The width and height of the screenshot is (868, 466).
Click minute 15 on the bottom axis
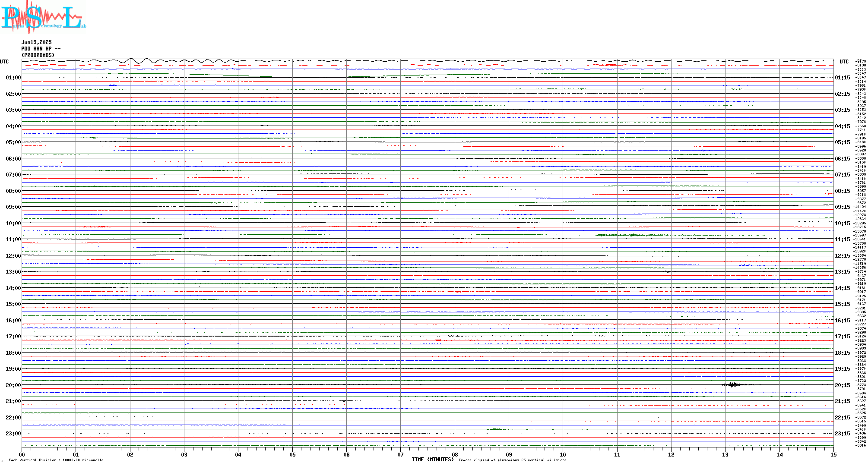coord(833,454)
